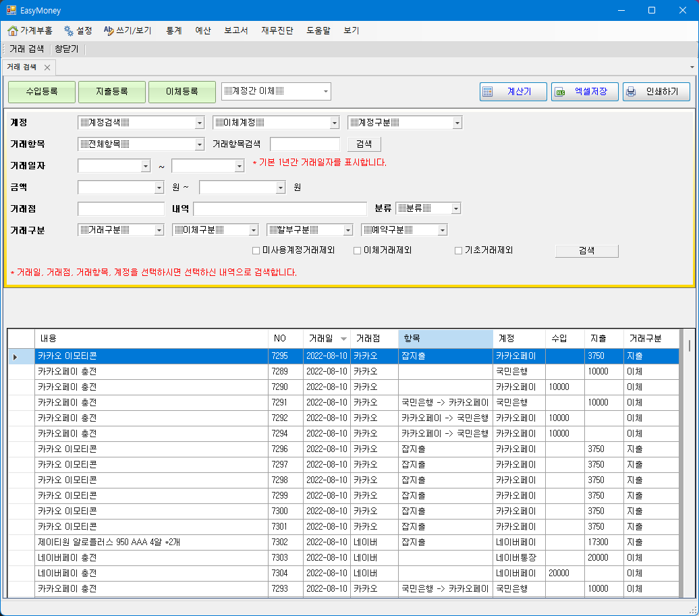Click 검색 button next to 거래항목검색 field
This screenshot has height=616, width=699.
[364, 144]
